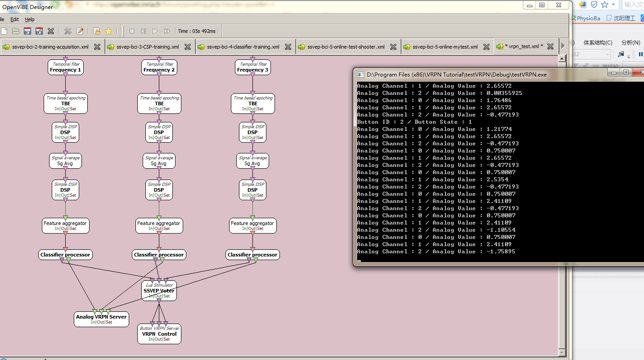Select the Classifier processor box under Frequency 2

[159, 255]
